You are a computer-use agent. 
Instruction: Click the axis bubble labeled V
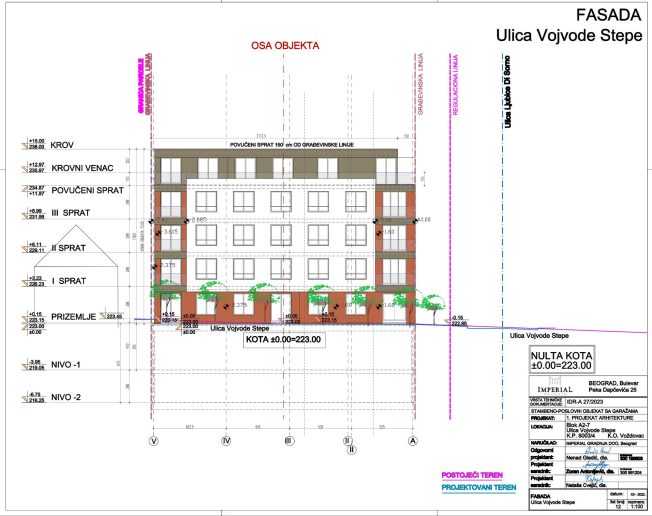click(153, 441)
